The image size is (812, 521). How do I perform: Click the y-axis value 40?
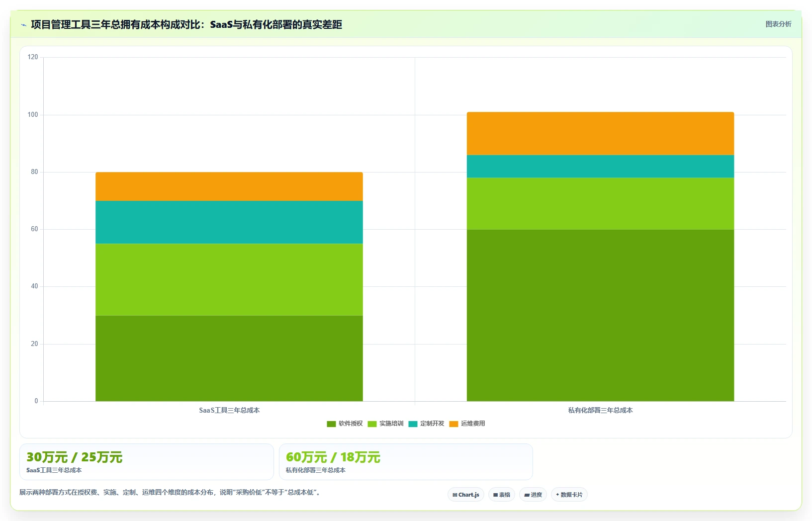coord(34,286)
